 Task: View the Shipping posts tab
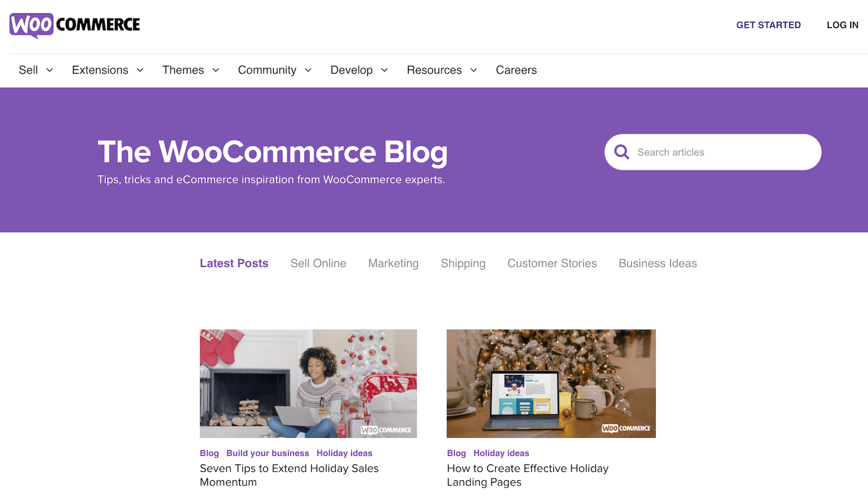coord(463,263)
